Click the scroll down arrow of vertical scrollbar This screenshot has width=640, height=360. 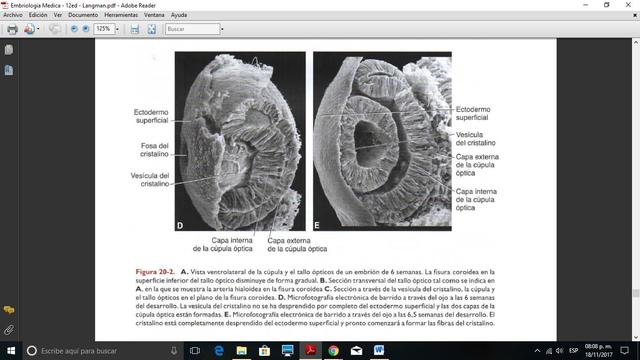[636, 337]
